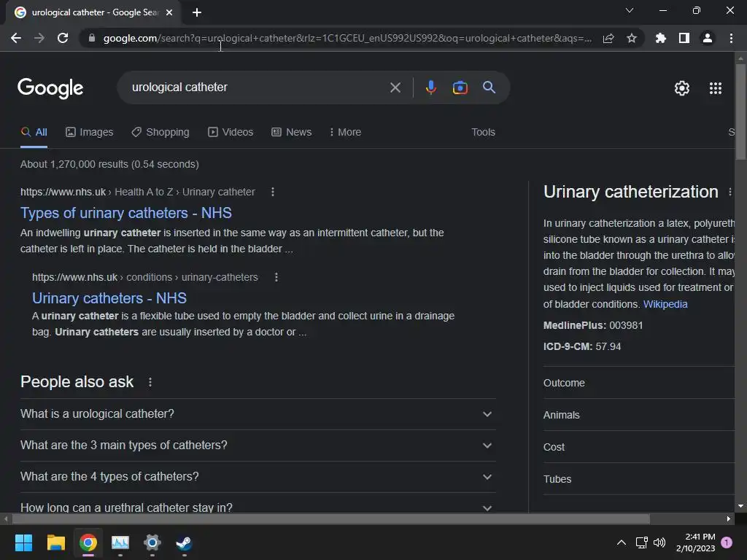Image resolution: width=747 pixels, height=560 pixels.
Task: Open Steam from the taskbar
Action: tap(184, 542)
